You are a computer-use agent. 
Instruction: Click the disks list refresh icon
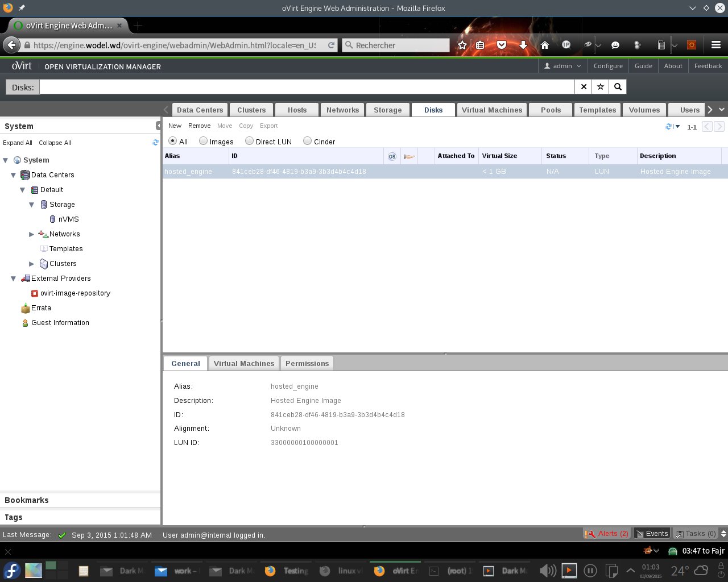point(669,127)
